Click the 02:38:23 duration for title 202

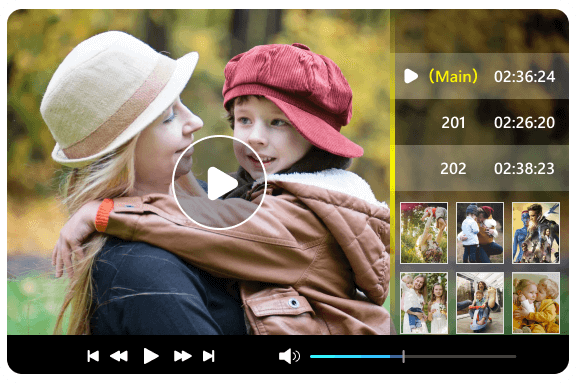coord(524,169)
